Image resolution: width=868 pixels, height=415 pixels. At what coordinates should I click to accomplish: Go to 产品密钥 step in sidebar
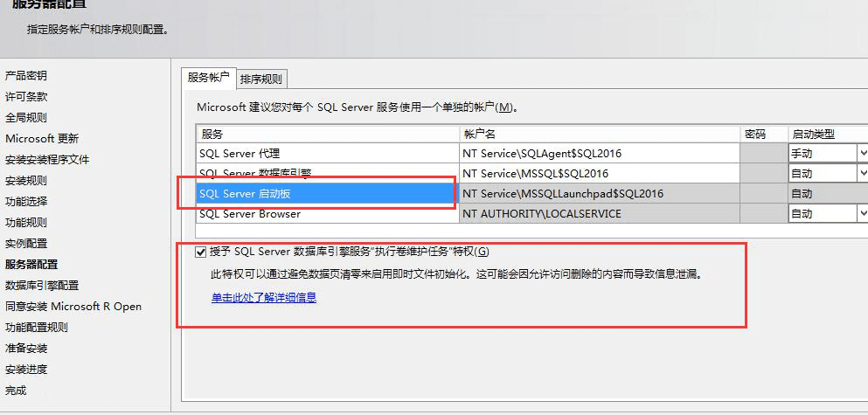tap(26, 76)
